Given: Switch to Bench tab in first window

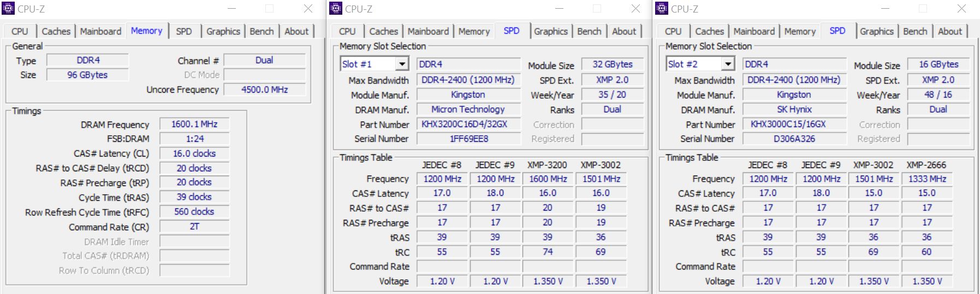Looking at the screenshot, I should click(262, 31).
